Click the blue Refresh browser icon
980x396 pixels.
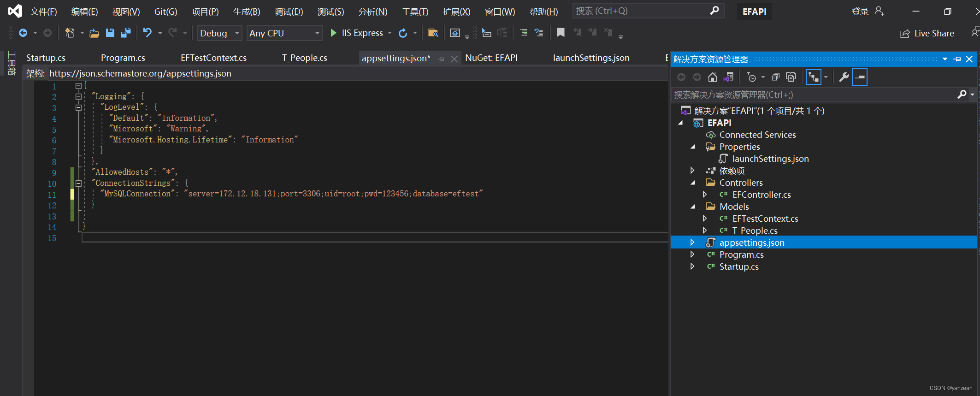tap(403, 33)
